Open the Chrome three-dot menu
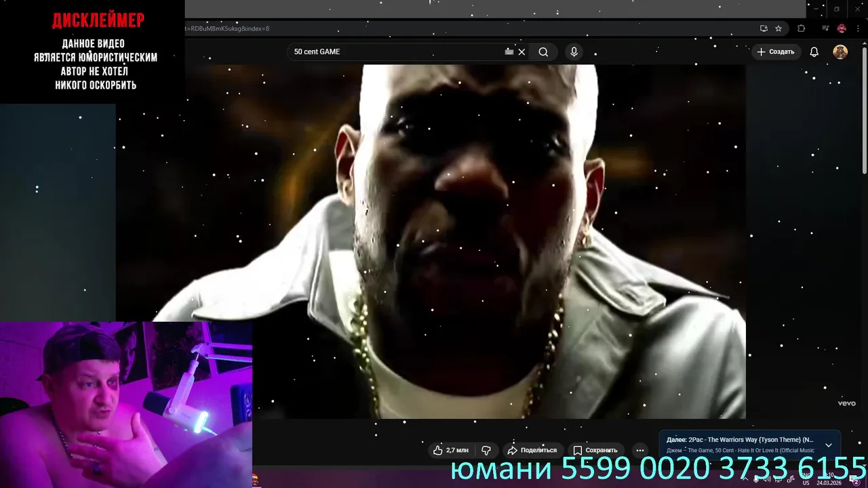Viewport: 868px width, 488px height. point(859,28)
